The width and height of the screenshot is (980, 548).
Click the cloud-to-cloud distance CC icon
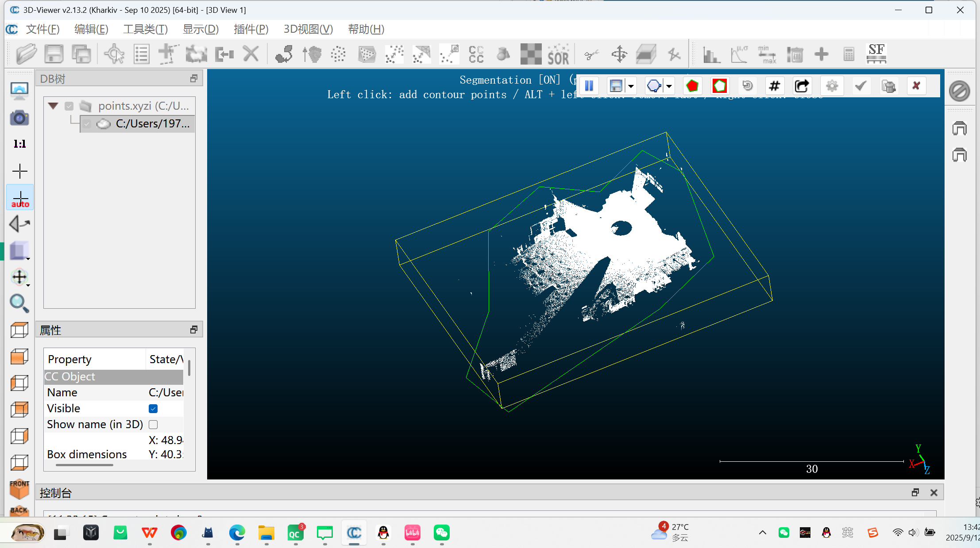point(476,54)
